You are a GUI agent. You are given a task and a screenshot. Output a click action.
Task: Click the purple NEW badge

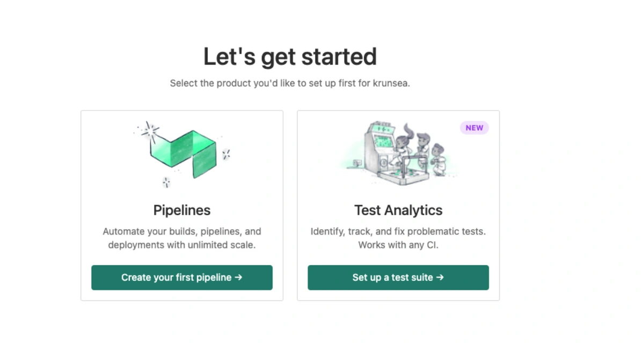click(474, 128)
